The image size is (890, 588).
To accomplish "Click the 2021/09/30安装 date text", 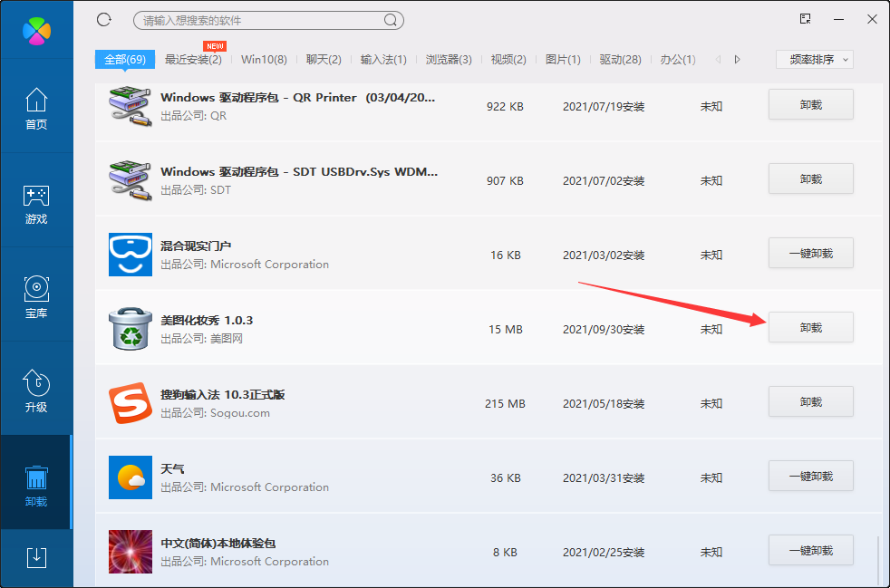I will tap(604, 329).
